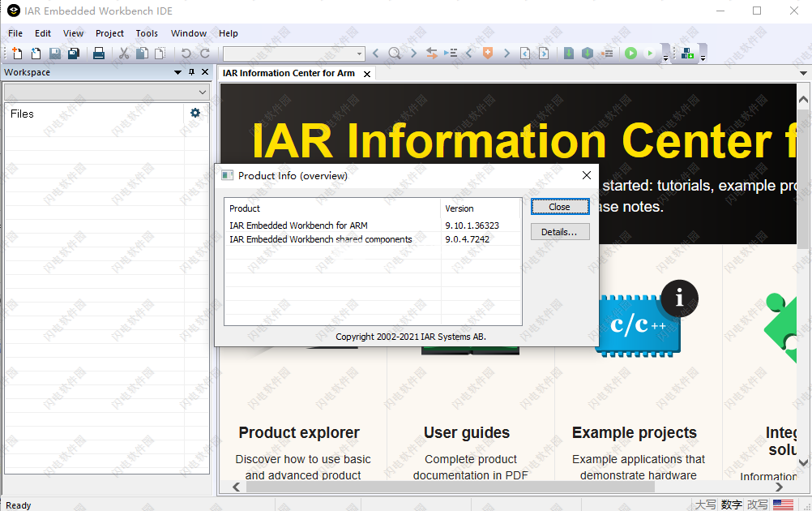Click the orange Toggle Bookmark icon
The height and width of the screenshot is (511, 812).
487,54
